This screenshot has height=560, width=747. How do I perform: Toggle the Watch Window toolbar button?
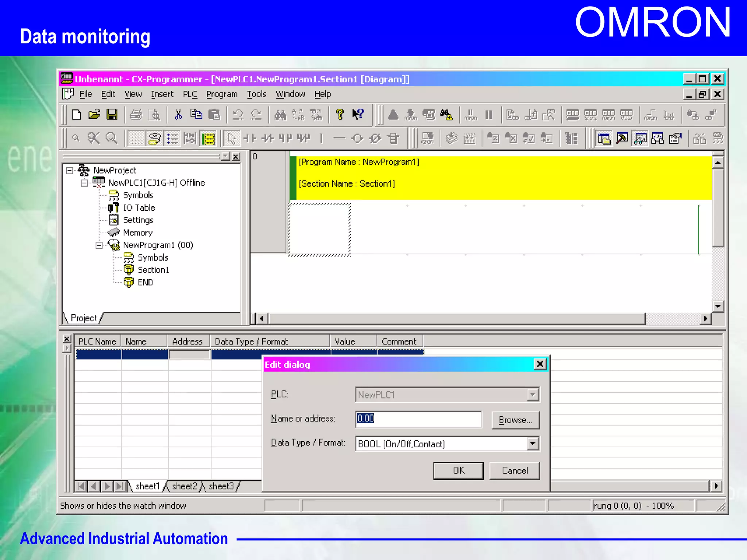(640, 138)
